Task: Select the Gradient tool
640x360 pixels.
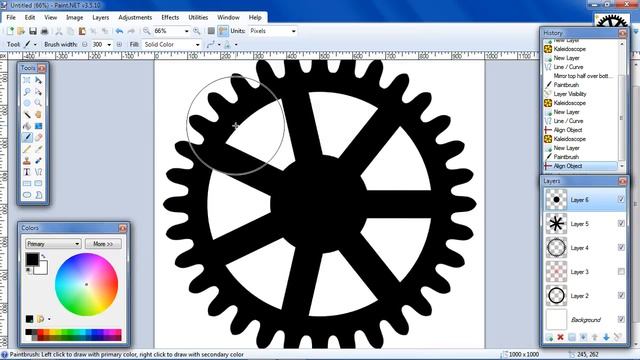Action: [x=38, y=126]
